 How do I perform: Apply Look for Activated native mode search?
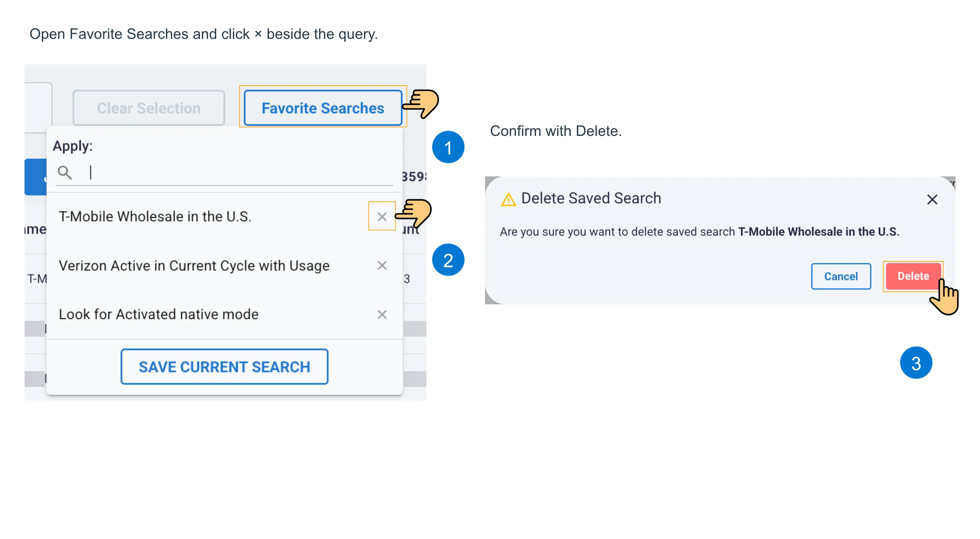[159, 315]
